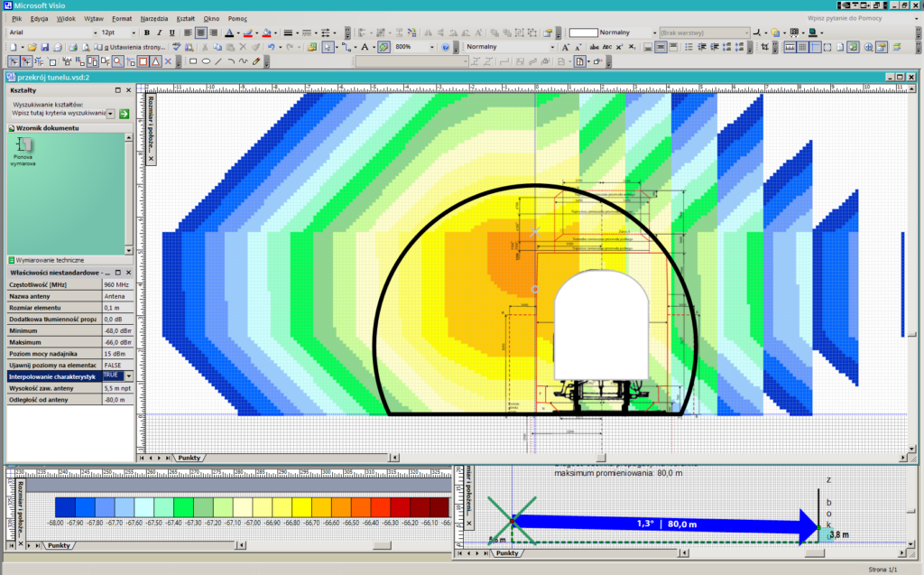Click the Częstotliwość 960 MHz value field

click(x=117, y=284)
